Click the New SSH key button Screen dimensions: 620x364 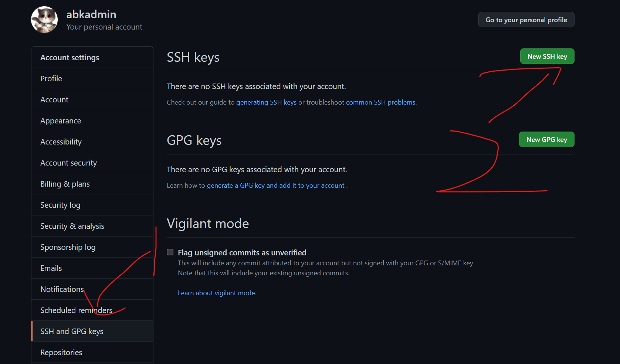coord(547,56)
